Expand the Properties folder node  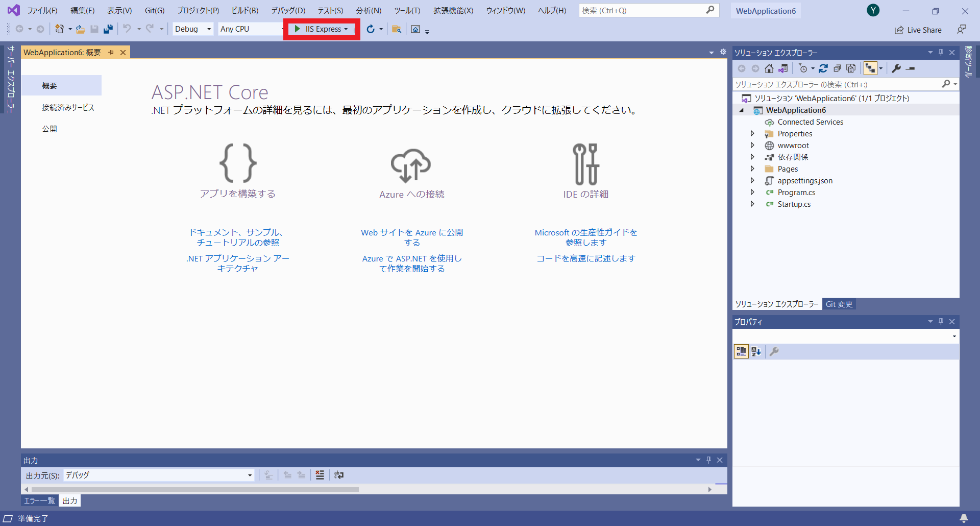tap(752, 133)
